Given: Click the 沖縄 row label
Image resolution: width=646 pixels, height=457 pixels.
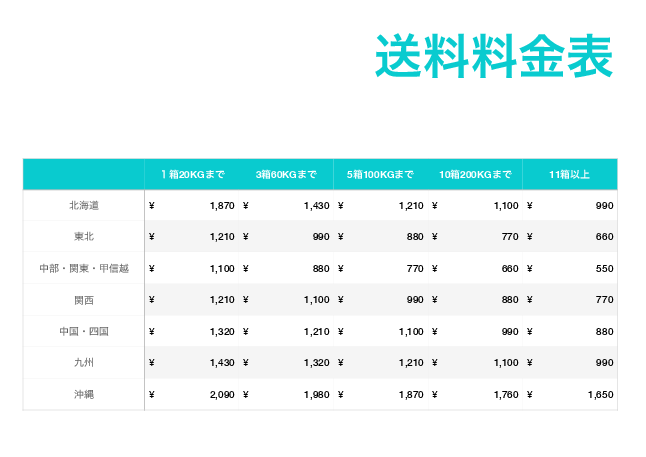Looking at the screenshot, I should click(x=84, y=395).
